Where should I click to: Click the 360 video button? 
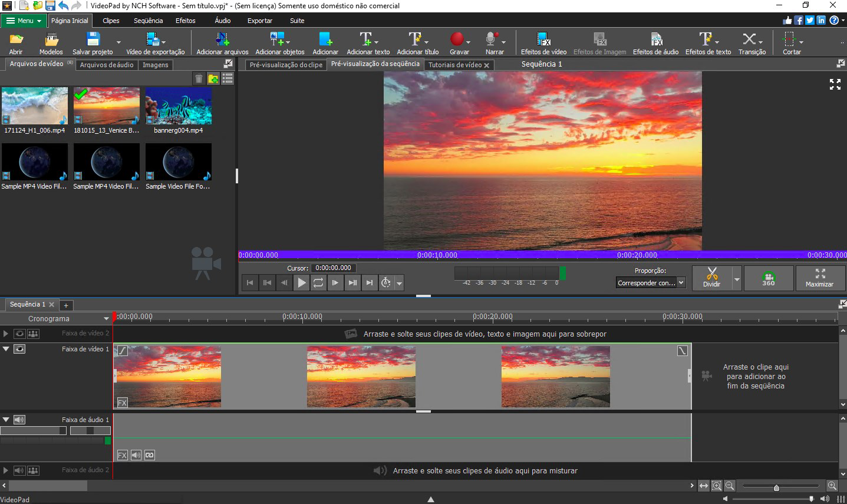coord(768,278)
